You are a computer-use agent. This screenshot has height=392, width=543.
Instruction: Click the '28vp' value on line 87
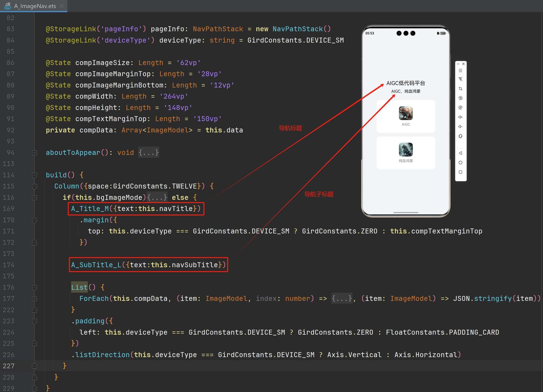(210, 74)
